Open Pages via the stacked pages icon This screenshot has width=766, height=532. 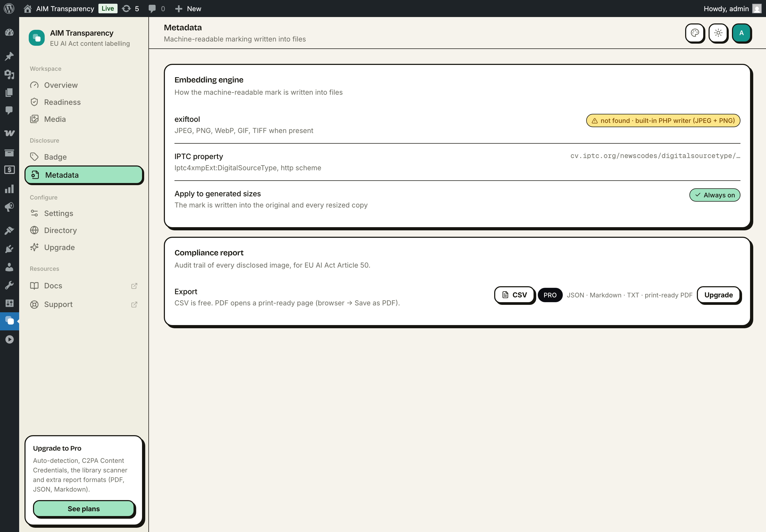tap(9, 92)
